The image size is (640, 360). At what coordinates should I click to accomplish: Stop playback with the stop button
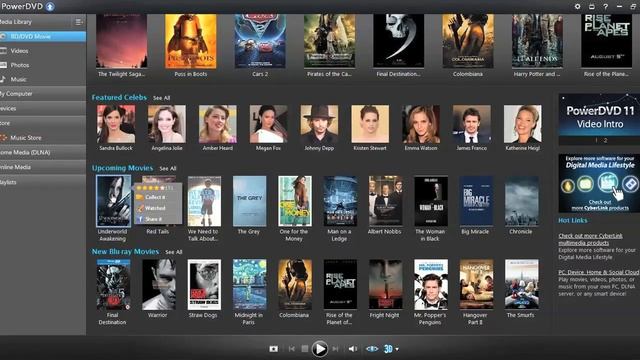click(x=304, y=349)
